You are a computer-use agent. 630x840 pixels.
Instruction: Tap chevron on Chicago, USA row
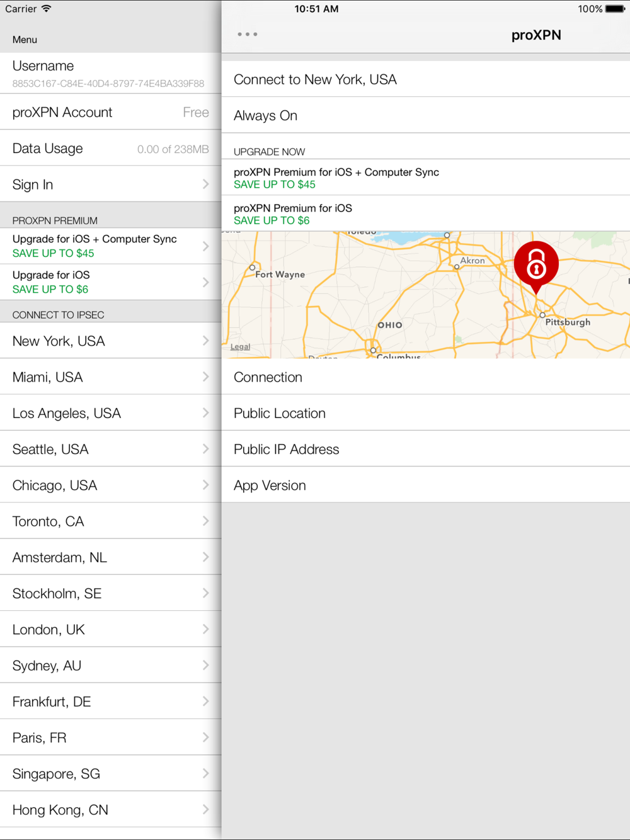[x=205, y=485]
